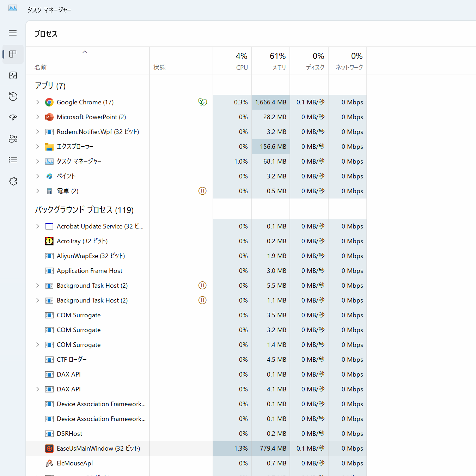The width and height of the screenshot is (476, 476).
Task: Expand the Microsoft PowerPoint (2) group
Action: click(x=37, y=117)
